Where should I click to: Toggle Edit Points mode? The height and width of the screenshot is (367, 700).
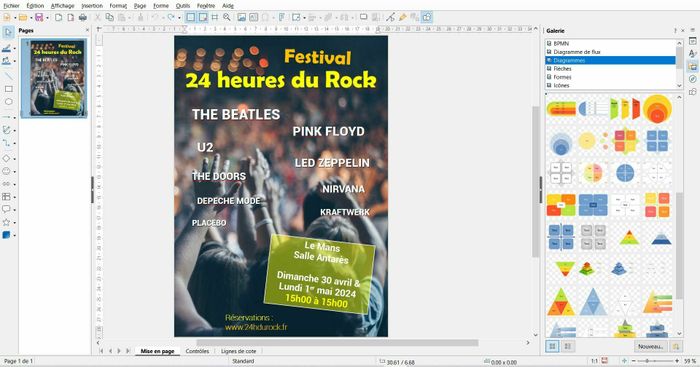coord(391,17)
